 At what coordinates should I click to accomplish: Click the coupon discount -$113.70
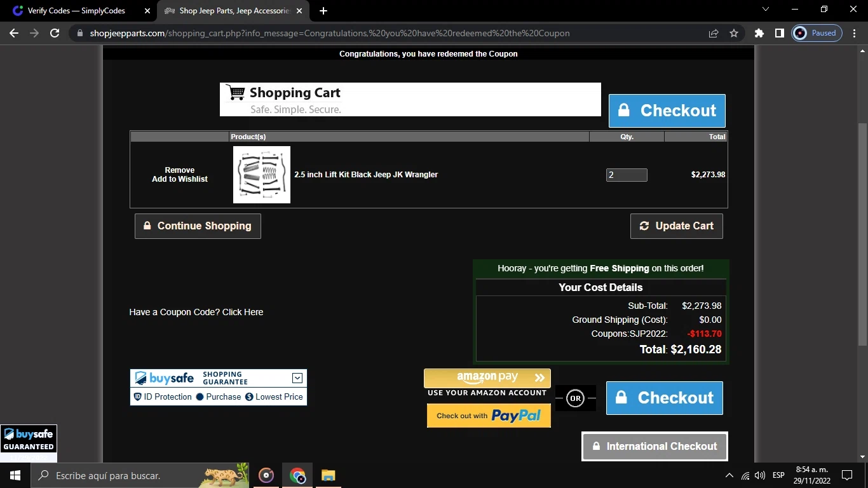704,334
